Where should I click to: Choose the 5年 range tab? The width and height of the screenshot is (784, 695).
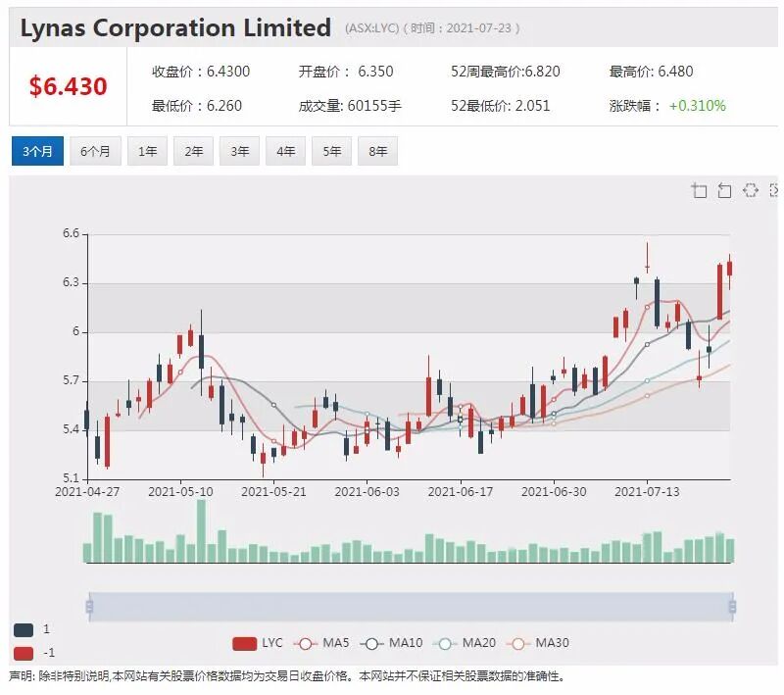[331, 151]
